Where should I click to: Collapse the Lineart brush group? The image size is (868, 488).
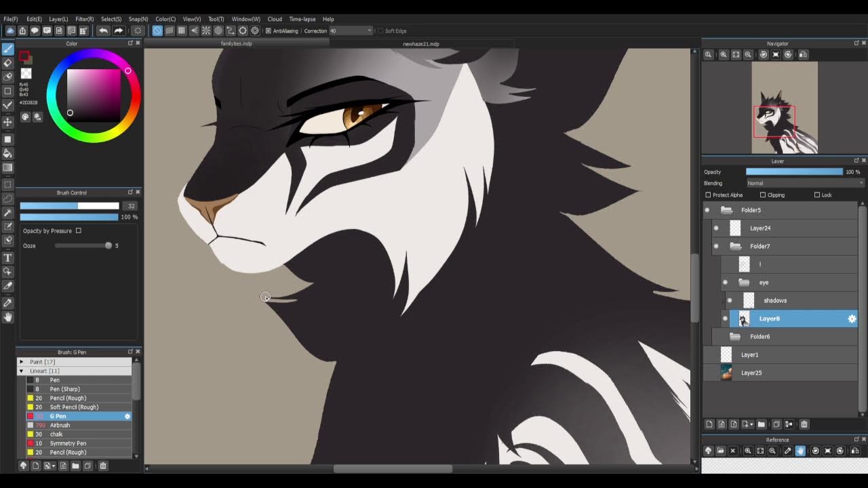point(21,371)
